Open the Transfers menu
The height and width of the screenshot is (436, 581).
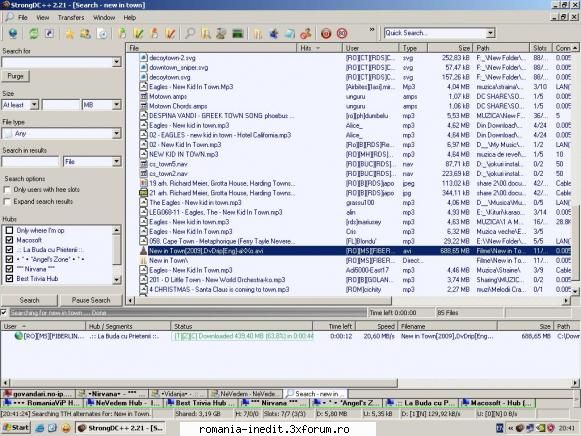[x=71, y=17]
